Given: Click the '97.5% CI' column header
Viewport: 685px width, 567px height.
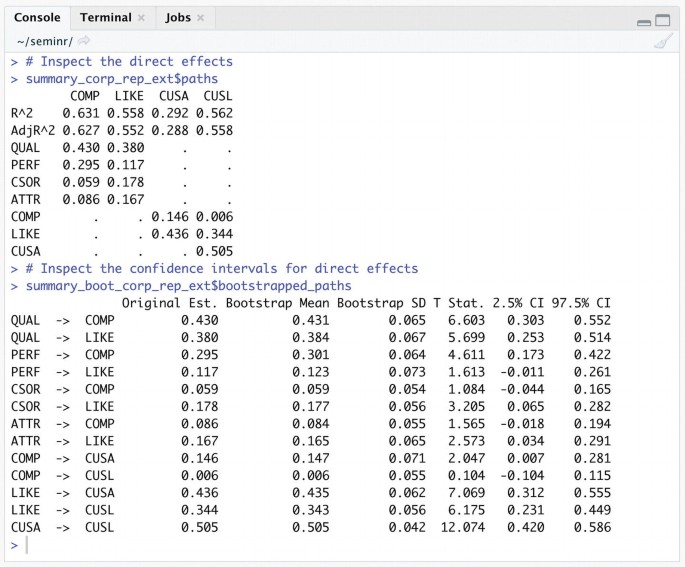Looking at the screenshot, I should click(x=581, y=303).
